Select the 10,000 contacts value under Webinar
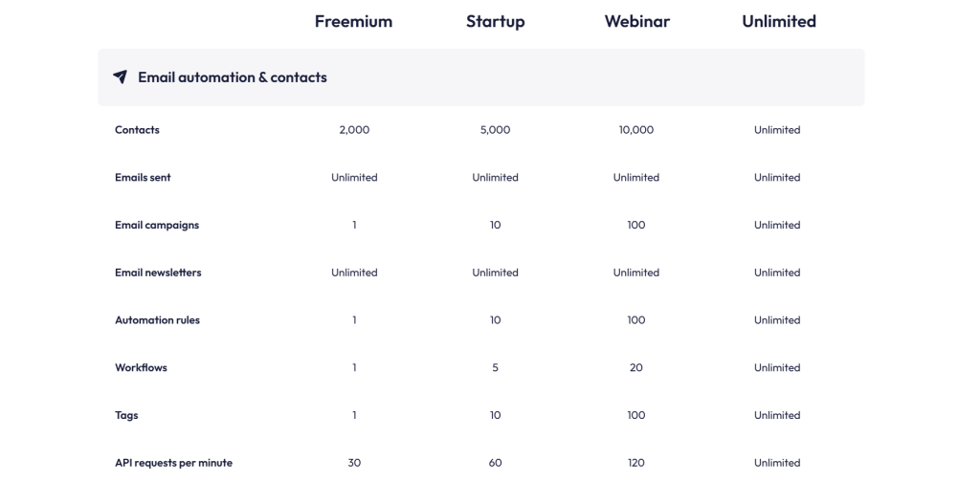The image size is (980, 481). (x=636, y=130)
